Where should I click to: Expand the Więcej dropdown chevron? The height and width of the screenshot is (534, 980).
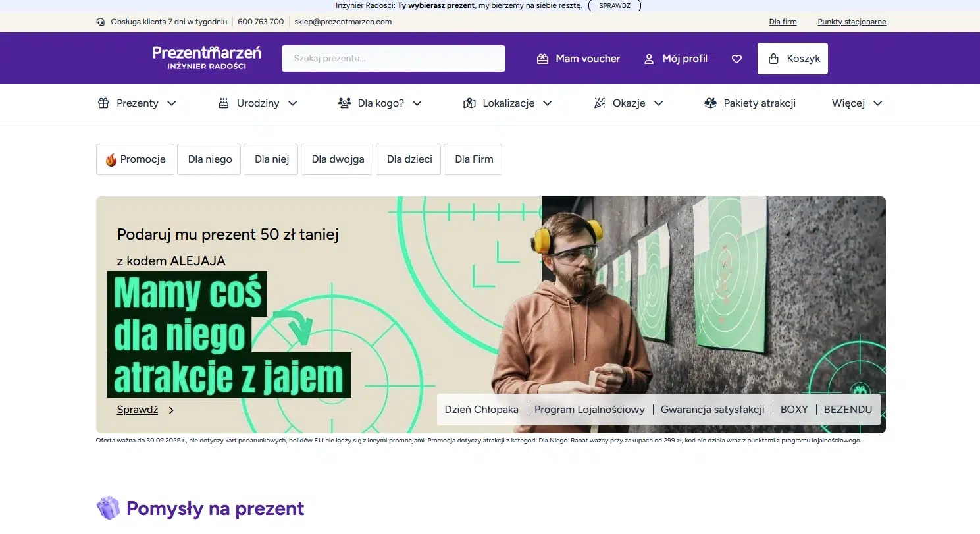coord(878,103)
